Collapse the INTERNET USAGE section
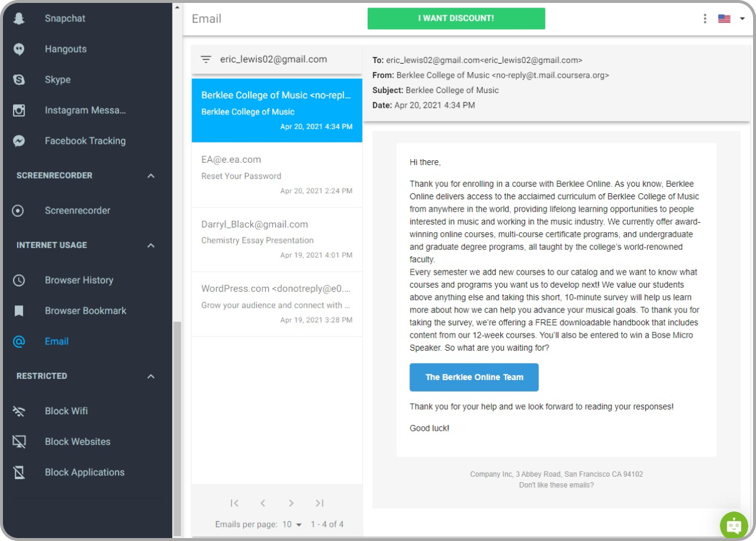Image resolution: width=756 pixels, height=541 pixels. tap(151, 245)
